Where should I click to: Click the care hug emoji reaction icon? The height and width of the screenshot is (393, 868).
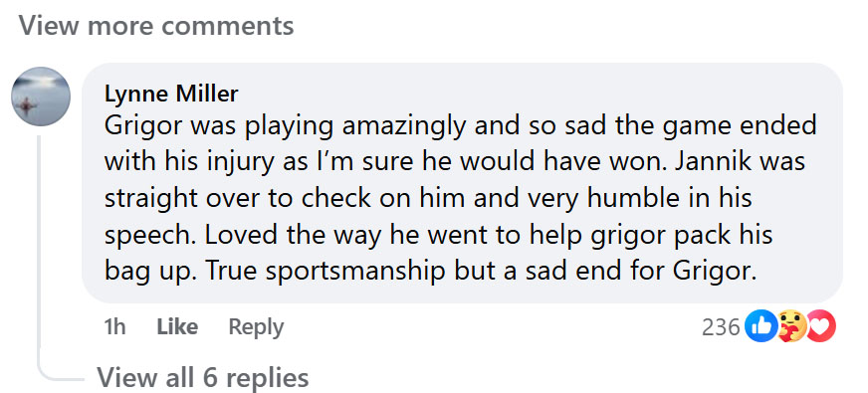(x=790, y=326)
